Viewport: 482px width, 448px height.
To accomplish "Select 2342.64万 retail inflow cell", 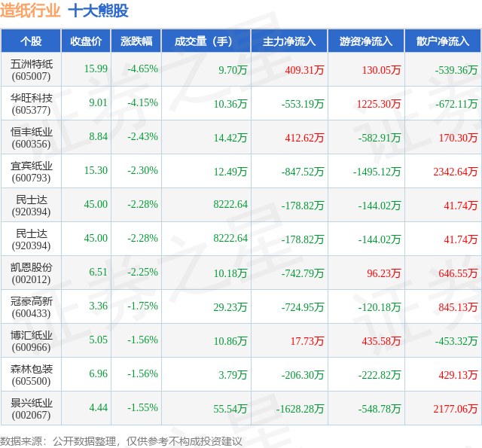I will tap(455, 172).
